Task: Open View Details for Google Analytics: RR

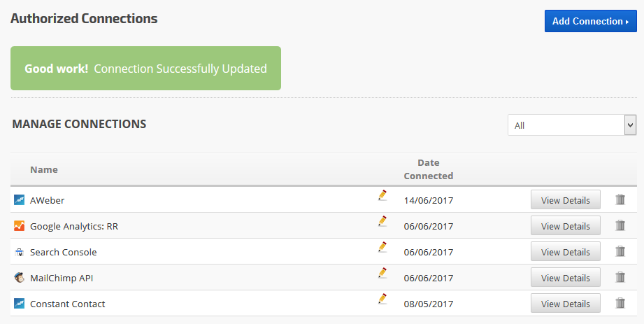Action: click(565, 226)
